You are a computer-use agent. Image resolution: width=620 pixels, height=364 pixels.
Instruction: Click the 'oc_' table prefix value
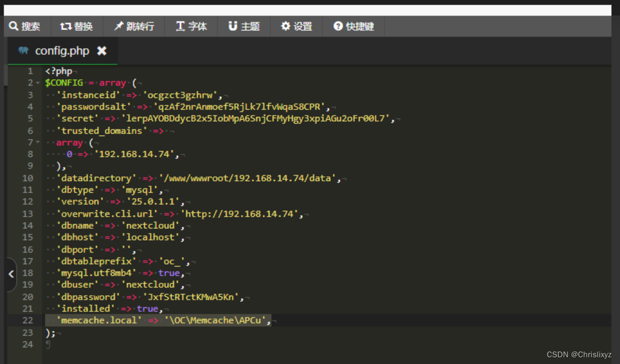coord(172,261)
